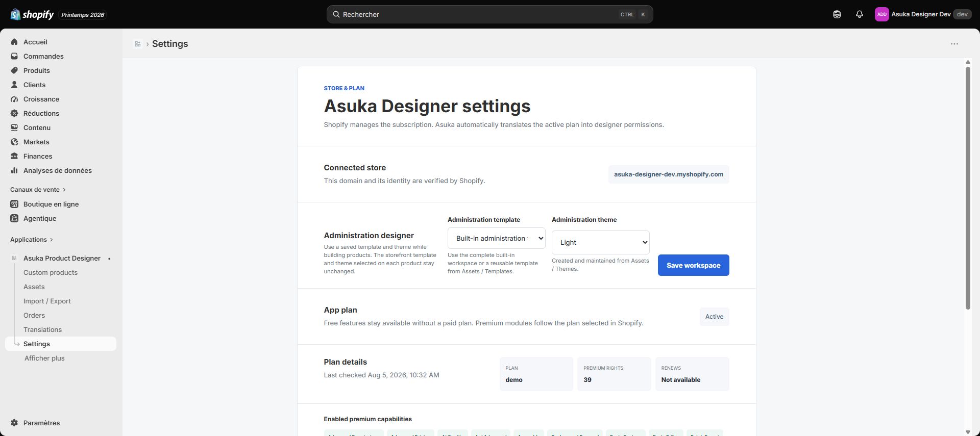This screenshot has width=980, height=436.
Task: Open Asuka Designer Dev account menu
Action: point(923,14)
